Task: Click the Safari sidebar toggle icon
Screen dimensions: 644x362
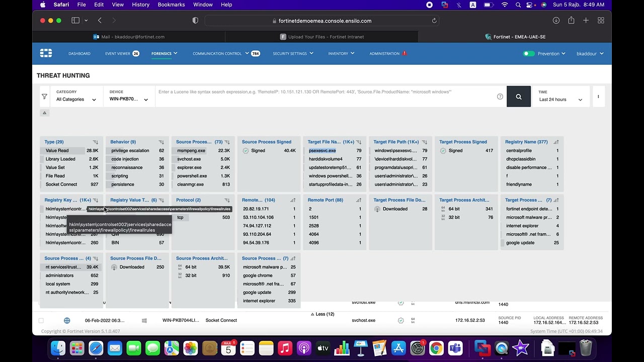Action: [x=75, y=21]
